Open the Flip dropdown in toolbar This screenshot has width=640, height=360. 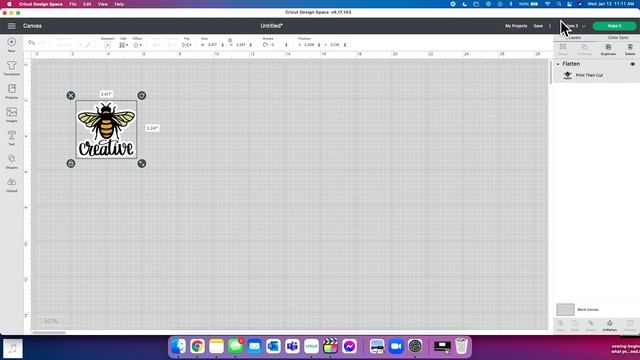tap(187, 45)
